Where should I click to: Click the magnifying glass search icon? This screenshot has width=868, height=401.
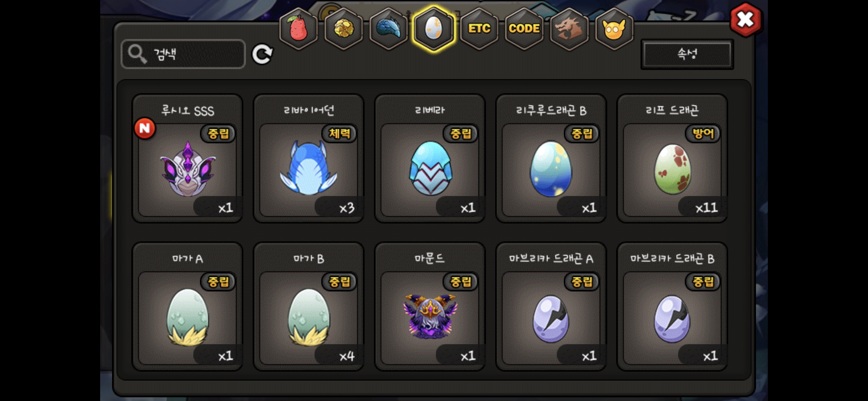point(137,54)
